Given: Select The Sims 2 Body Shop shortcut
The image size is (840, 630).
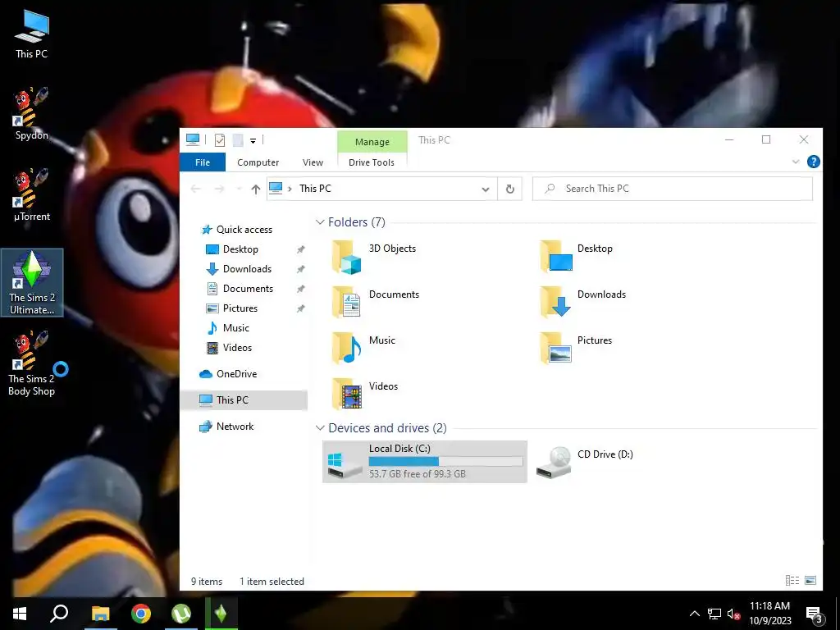Looking at the screenshot, I should tap(32, 363).
